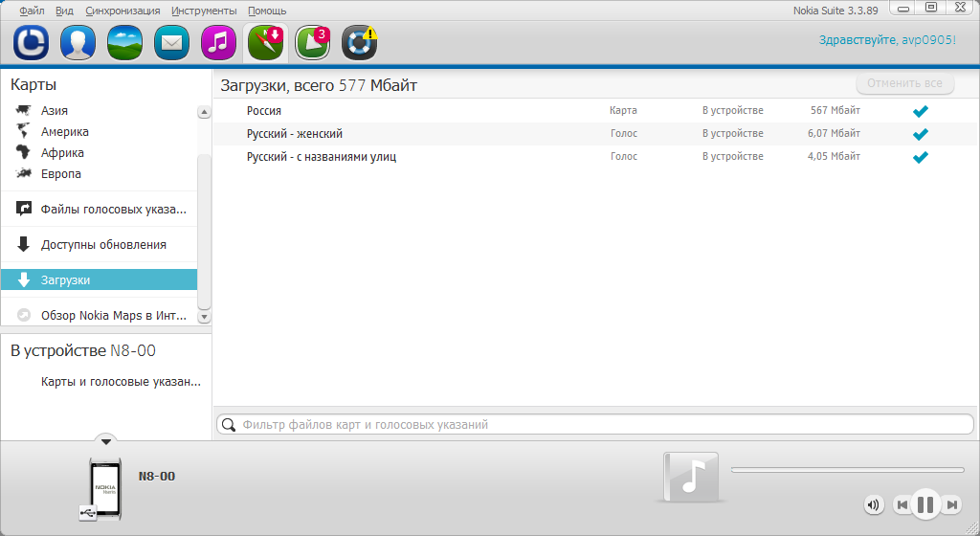Click the Отменить все button
980x536 pixels.
905,83
